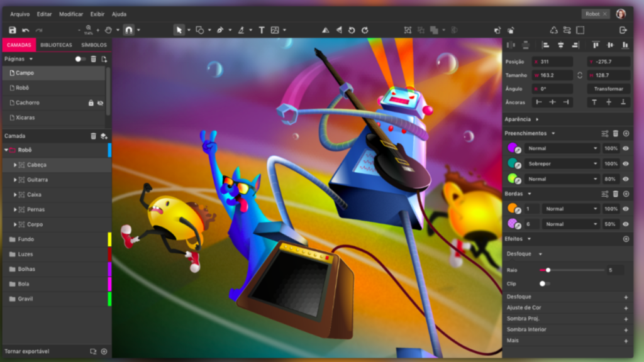644x362 pixels.
Task: Flip the selection horizontally
Action: [325, 30]
